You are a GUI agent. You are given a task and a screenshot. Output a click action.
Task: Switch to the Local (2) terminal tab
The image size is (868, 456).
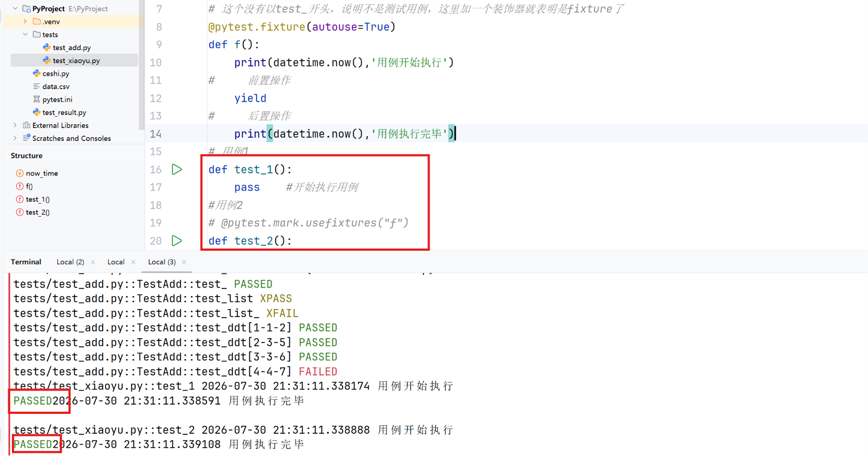(70, 262)
